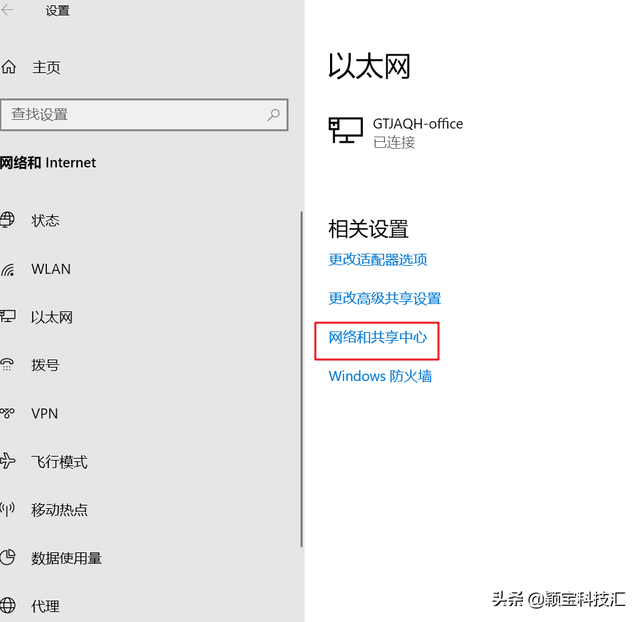Click the magnifier search icon
This screenshot has width=640, height=622.
pos(273,115)
